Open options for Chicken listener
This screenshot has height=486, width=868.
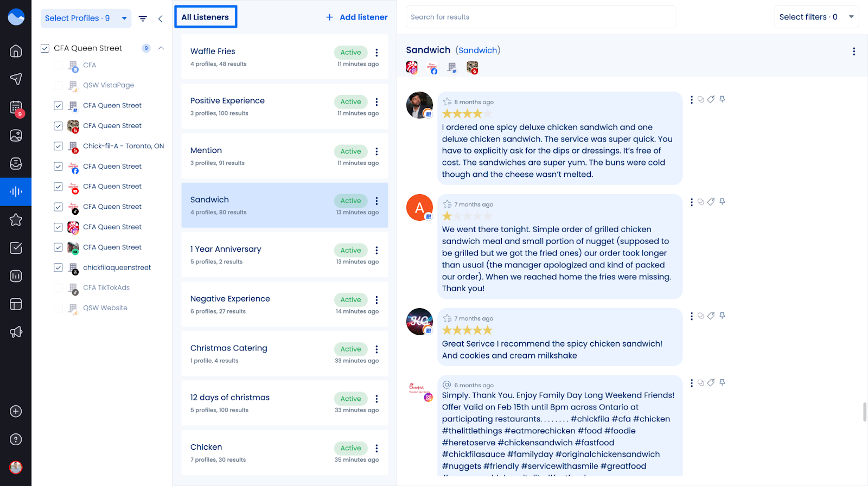click(376, 449)
